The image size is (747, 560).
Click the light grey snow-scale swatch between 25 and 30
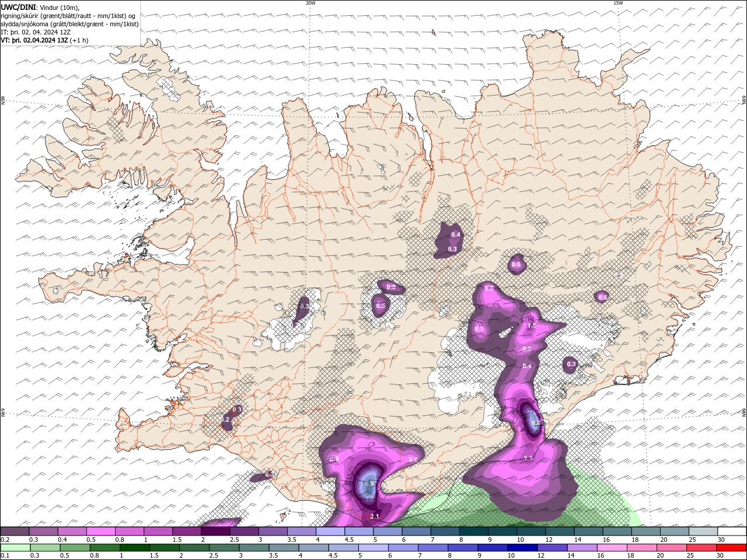coord(703,531)
